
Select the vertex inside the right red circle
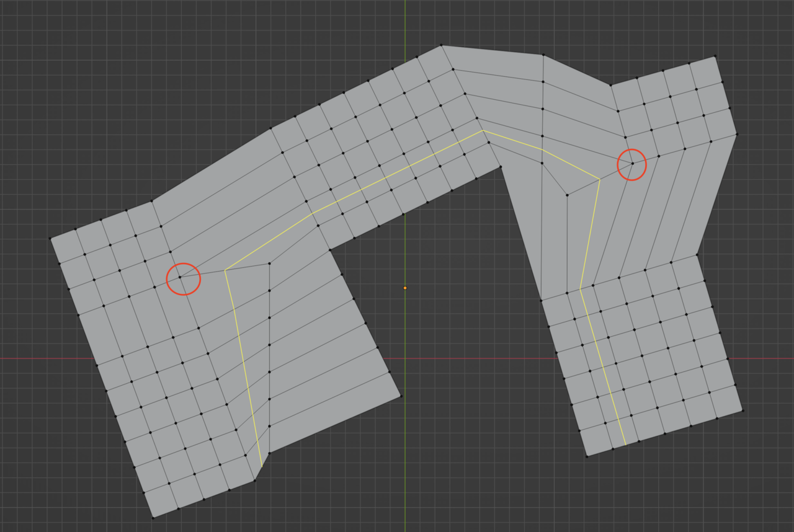tap(632, 164)
